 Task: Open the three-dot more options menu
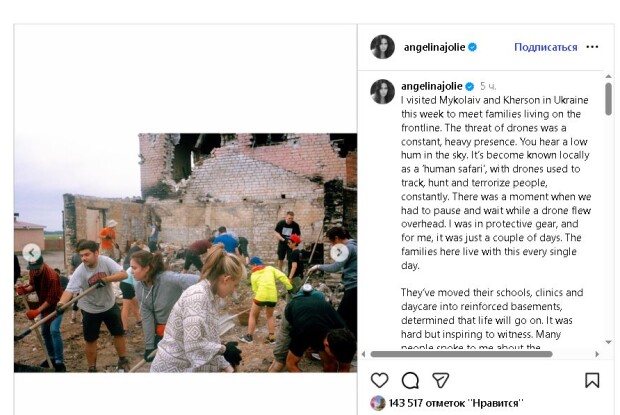pyautogui.click(x=593, y=47)
